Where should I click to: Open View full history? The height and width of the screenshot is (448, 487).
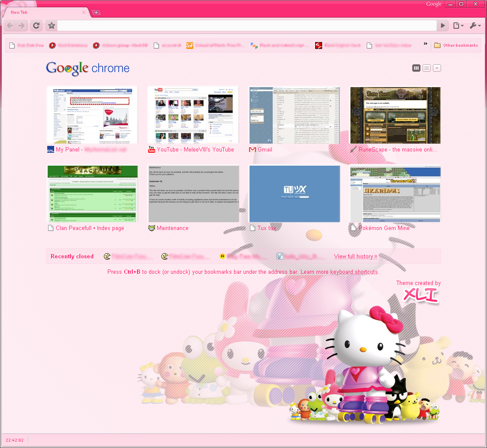pyautogui.click(x=356, y=256)
